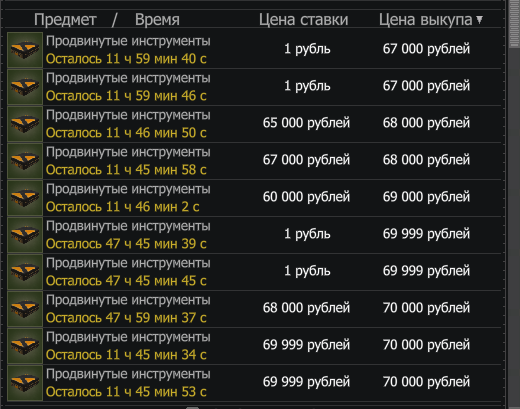
Task: Choose icon of lot with 68 000 рублей bid
Action: coord(25,309)
